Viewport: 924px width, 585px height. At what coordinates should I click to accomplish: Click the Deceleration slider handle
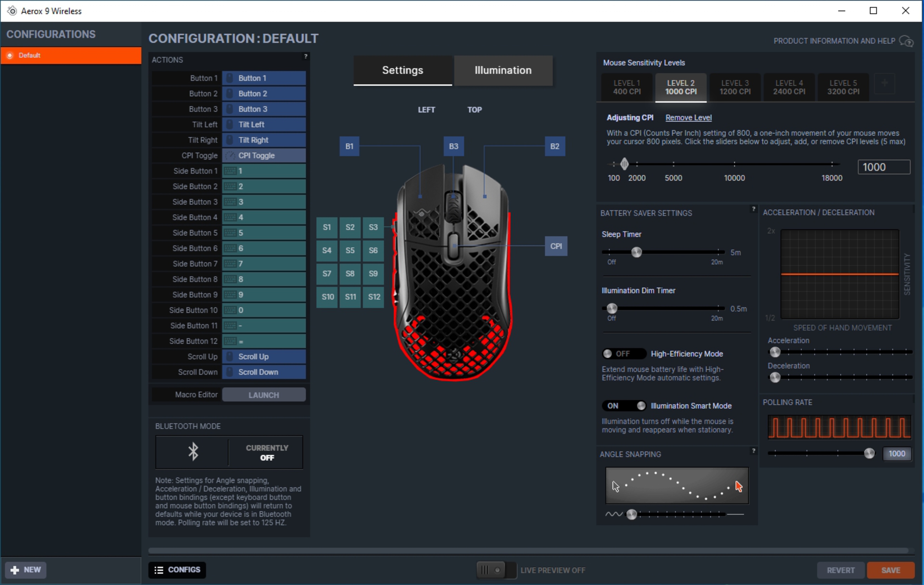pos(775,377)
